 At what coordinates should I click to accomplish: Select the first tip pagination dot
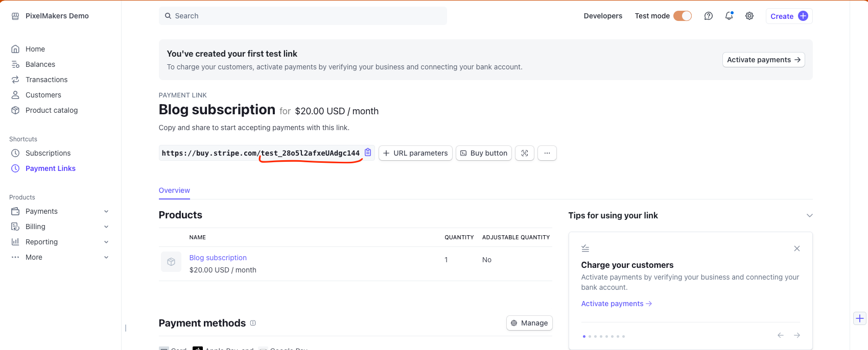click(x=584, y=336)
